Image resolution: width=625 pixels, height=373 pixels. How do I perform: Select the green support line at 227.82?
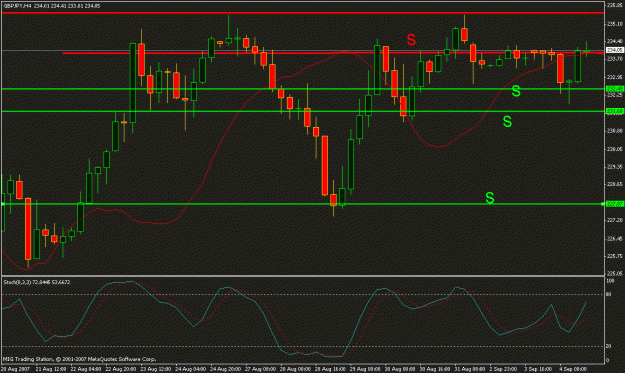(303, 204)
